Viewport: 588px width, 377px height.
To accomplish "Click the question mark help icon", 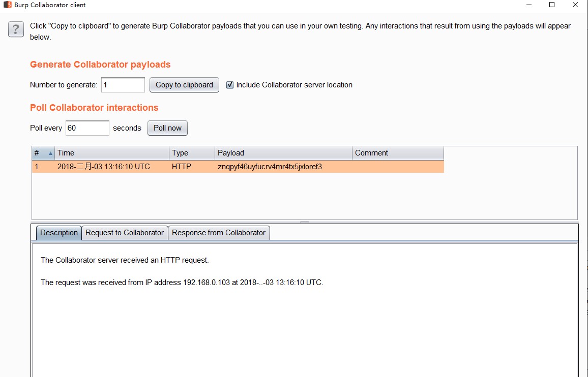I will pos(16,29).
